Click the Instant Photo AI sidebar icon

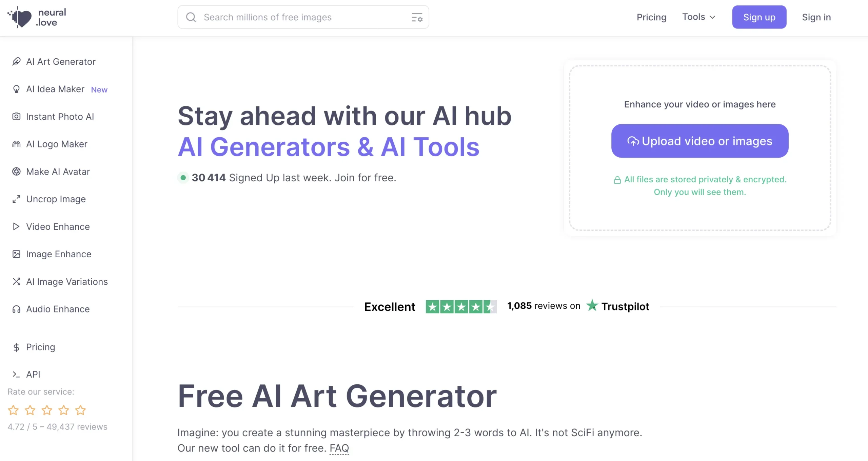coord(16,116)
